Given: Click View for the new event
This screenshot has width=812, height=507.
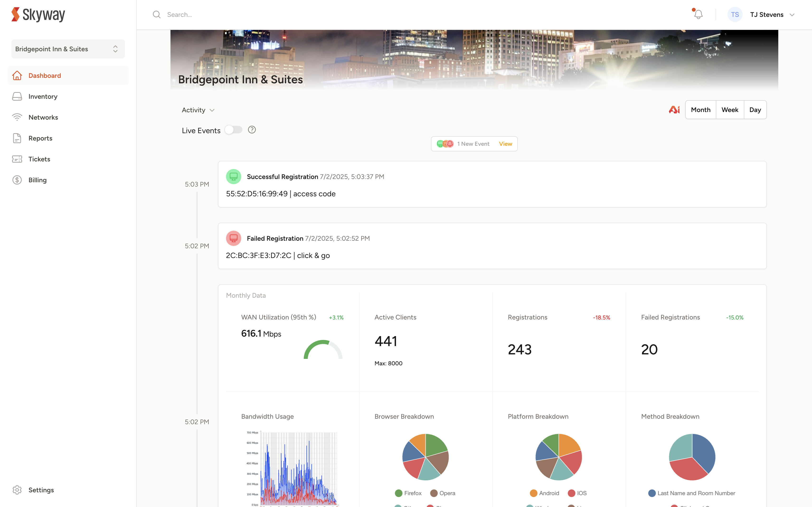Looking at the screenshot, I should tap(505, 144).
